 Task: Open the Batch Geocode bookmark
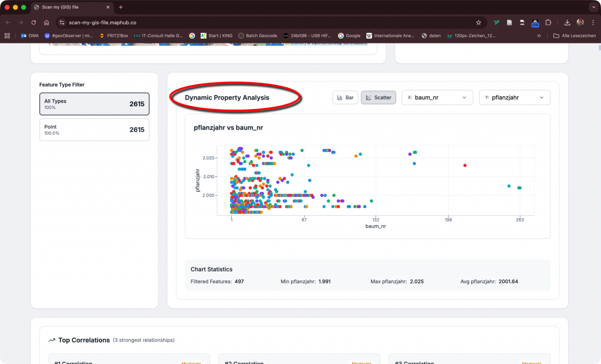tap(258, 36)
